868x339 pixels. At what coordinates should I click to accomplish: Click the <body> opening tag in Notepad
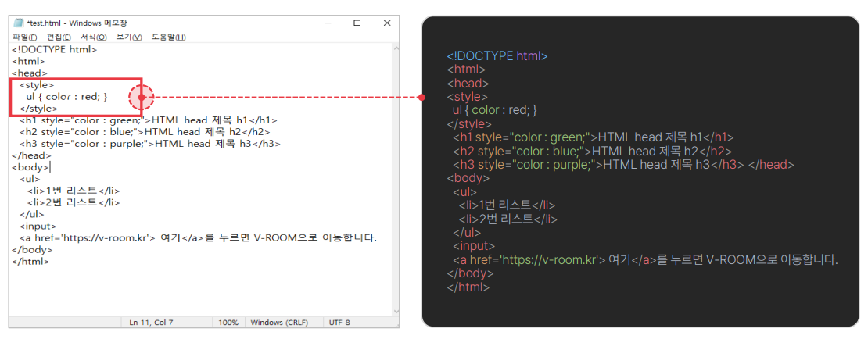(30, 167)
